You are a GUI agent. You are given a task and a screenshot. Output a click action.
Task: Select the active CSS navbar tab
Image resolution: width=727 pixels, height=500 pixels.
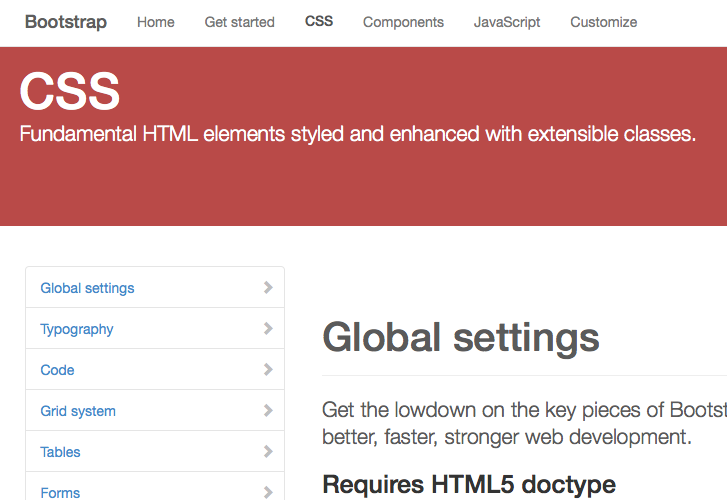[x=319, y=22]
